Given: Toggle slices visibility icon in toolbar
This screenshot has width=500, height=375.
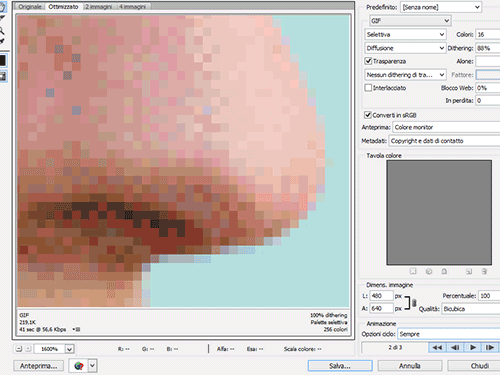Looking at the screenshot, I should click(3, 76).
